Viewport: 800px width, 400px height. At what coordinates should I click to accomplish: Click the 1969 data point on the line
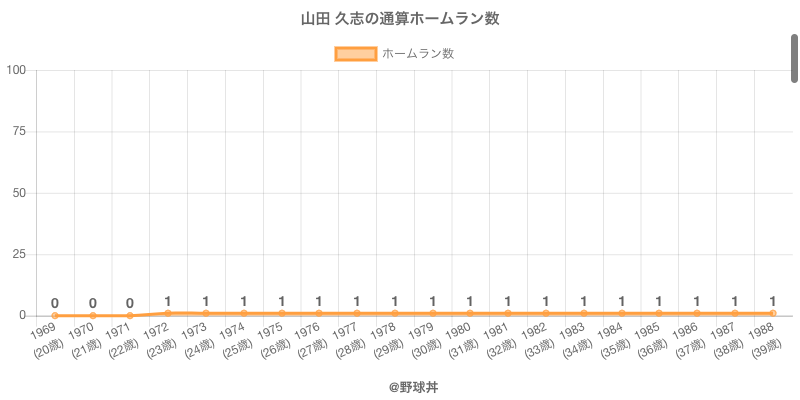pyautogui.click(x=55, y=316)
